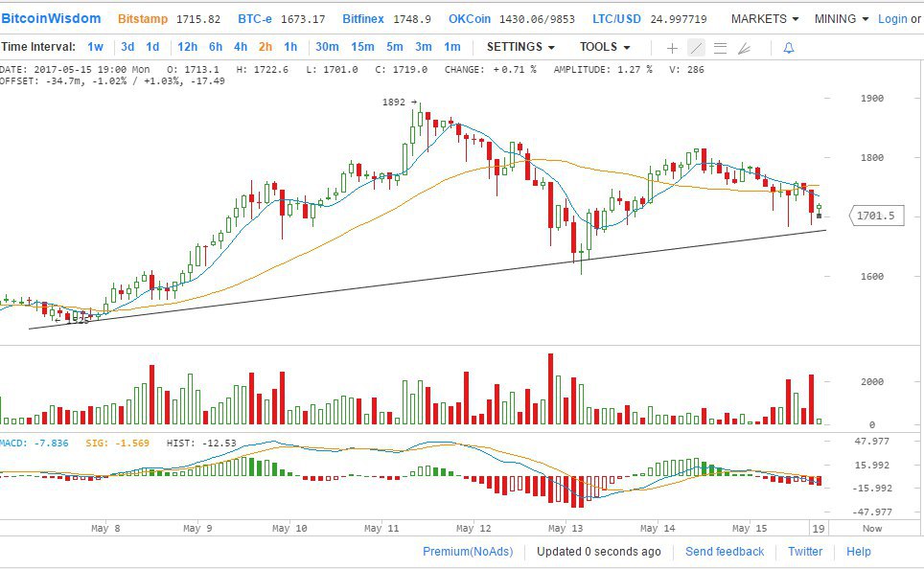The image size is (924, 569).
Task: Open the BitcoinWisdom home logo
Action: (51, 19)
